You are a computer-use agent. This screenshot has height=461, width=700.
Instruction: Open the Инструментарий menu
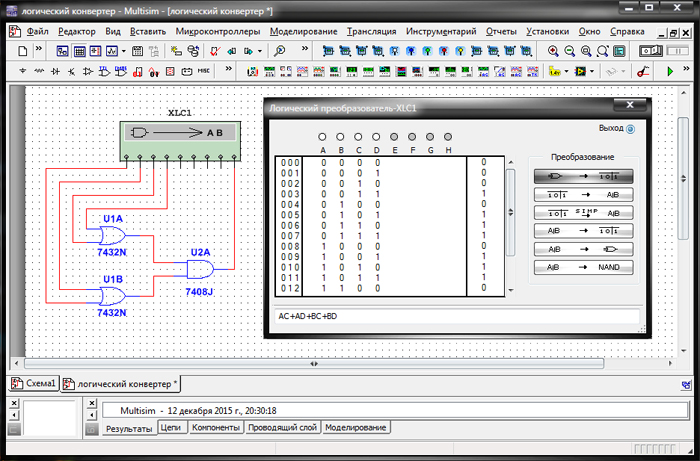tap(441, 31)
